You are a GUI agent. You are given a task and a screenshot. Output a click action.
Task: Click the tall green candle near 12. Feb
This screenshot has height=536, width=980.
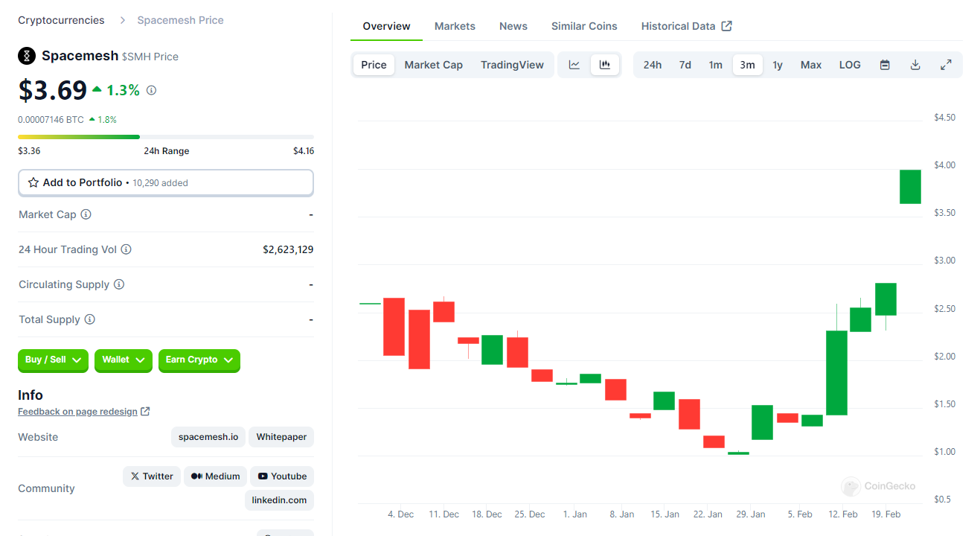point(837,372)
